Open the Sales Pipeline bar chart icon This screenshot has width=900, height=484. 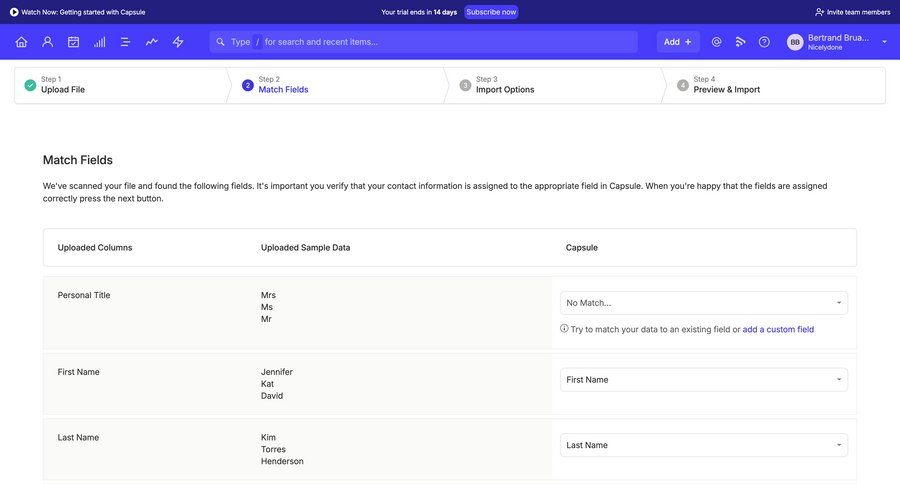click(99, 42)
